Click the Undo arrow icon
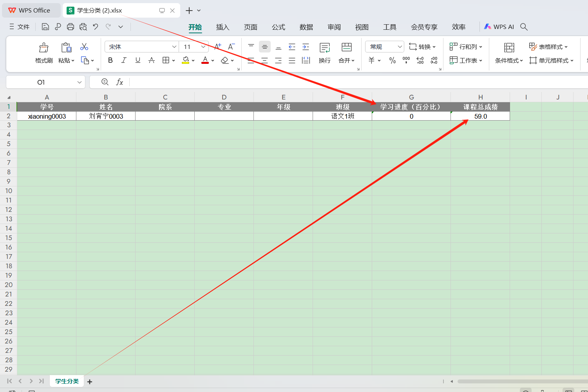 [96, 27]
